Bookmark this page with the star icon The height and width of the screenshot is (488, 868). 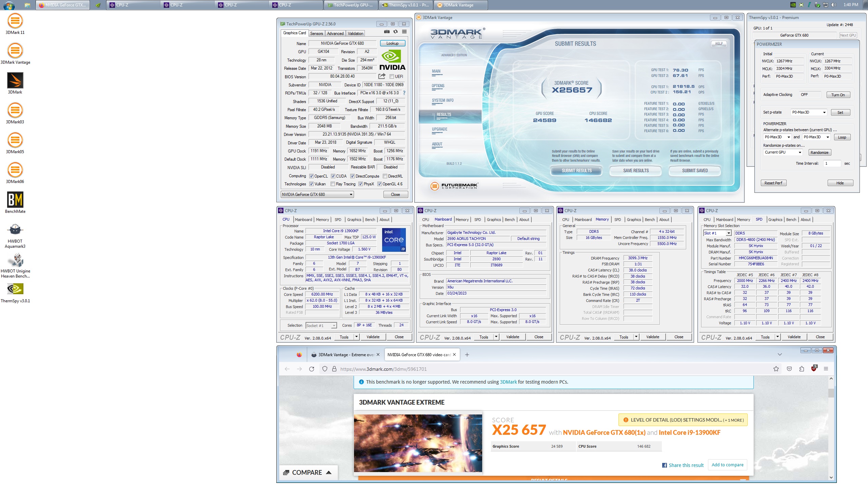(776, 369)
